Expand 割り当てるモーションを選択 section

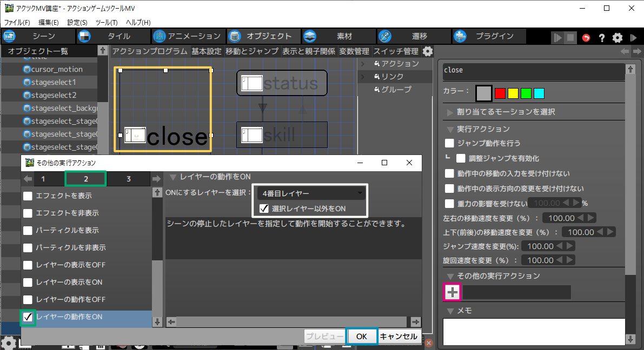click(x=450, y=112)
